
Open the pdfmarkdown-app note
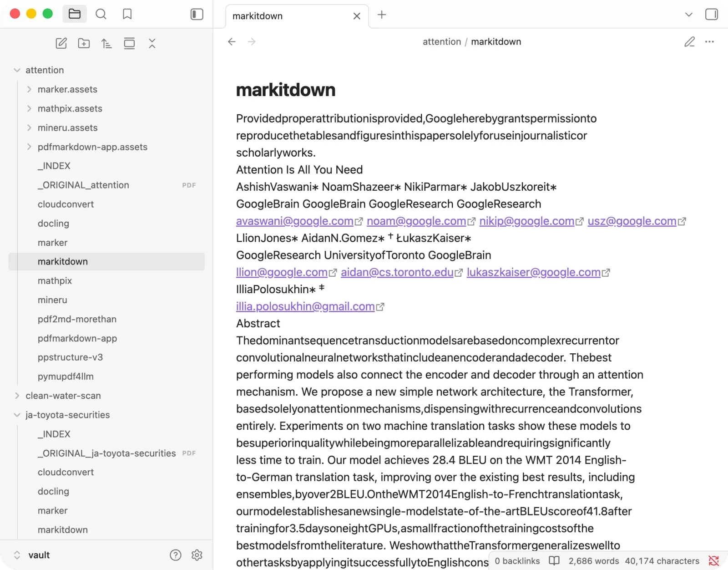point(106,338)
